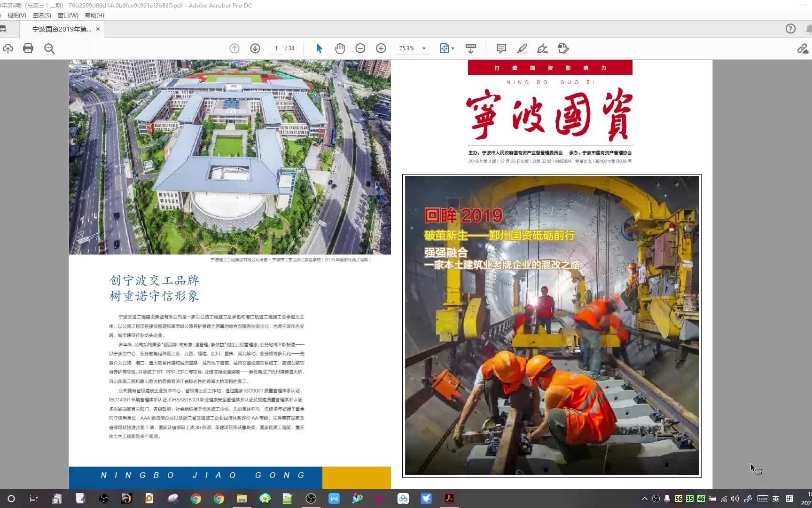Zoom out with the minus button

(x=360, y=48)
